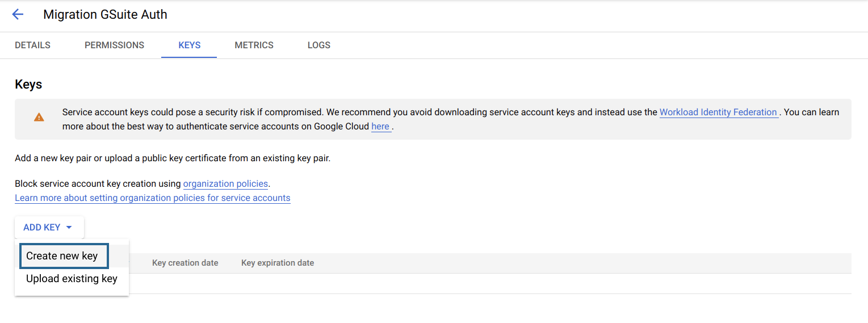Open the PERMISSIONS tab

coord(114,45)
